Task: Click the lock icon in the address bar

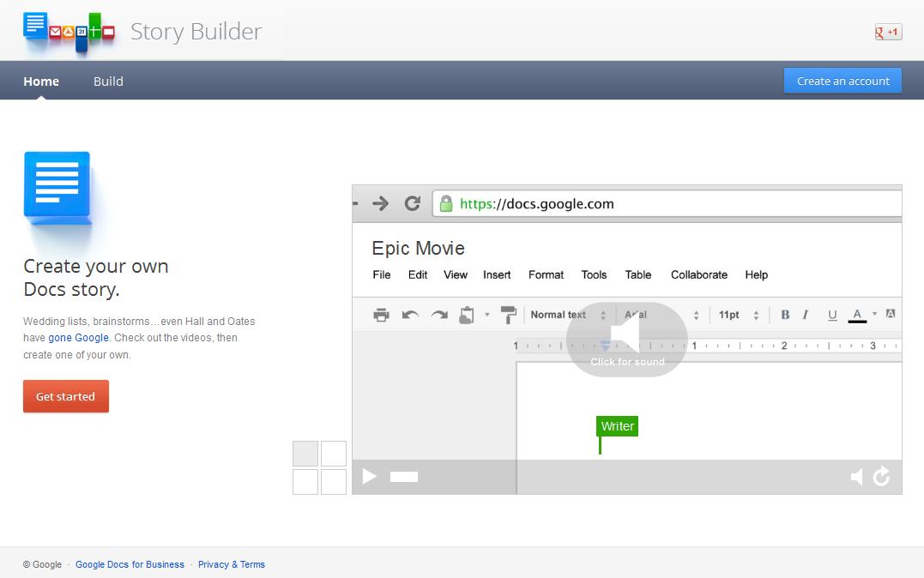Action: [446, 204]
